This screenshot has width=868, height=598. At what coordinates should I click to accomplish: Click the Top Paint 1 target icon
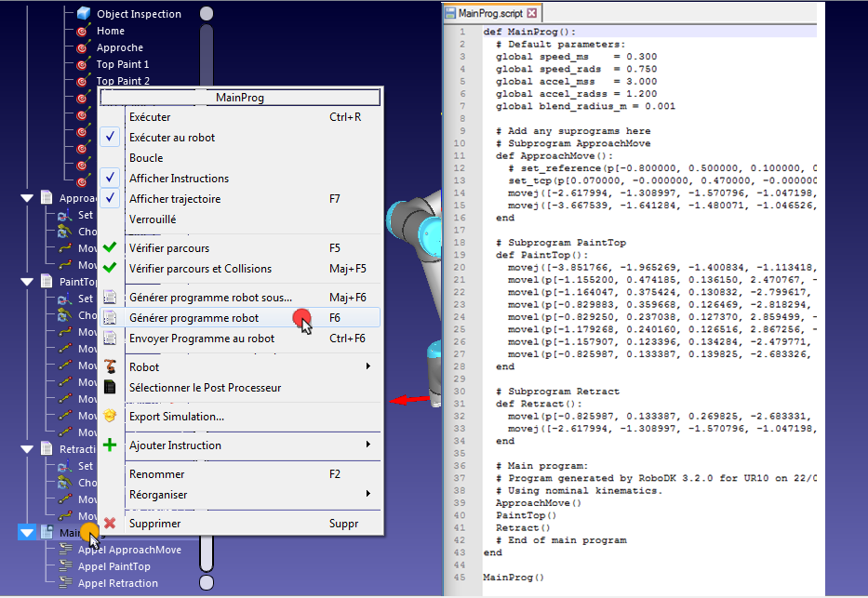(x=83, y=64)
